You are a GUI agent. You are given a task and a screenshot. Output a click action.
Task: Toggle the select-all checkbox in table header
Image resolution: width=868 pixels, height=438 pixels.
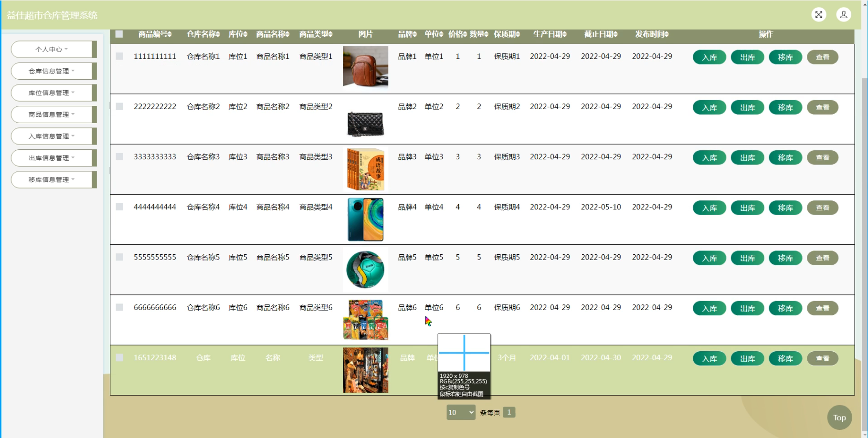(x=119, y=34)
